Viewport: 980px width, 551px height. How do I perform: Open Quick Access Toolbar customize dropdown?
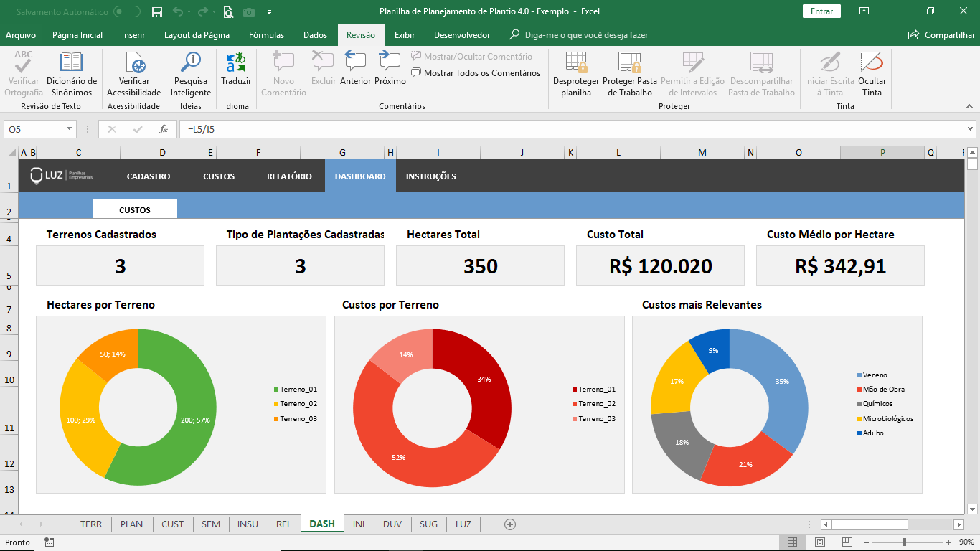[269, 11]
